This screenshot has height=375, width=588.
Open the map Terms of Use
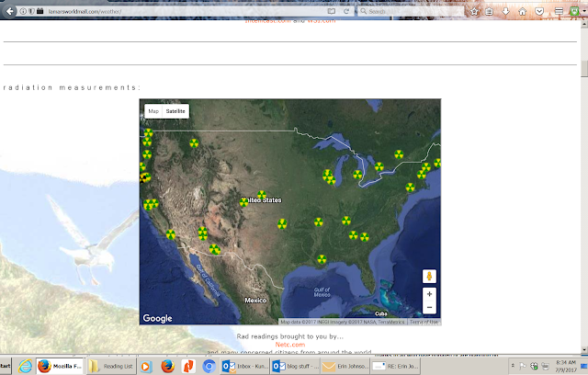click(424, 322)
